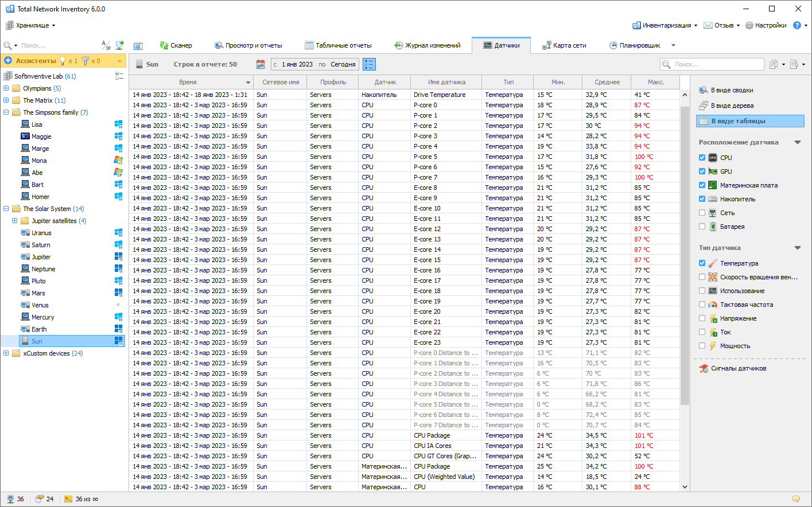Focus the sidebar Поиск search field

[x=57, y=45]
